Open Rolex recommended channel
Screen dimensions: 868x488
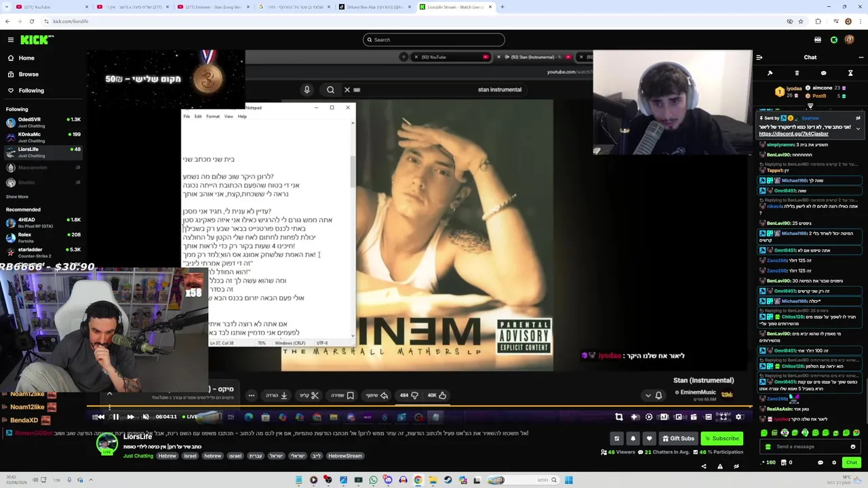[43, 237]
